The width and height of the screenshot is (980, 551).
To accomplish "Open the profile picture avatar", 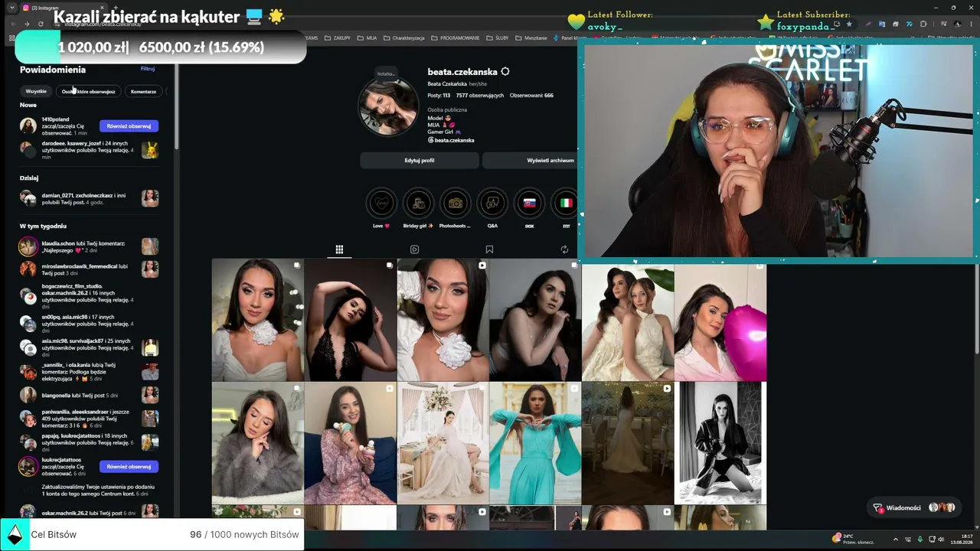I will (x=389, y=107).
